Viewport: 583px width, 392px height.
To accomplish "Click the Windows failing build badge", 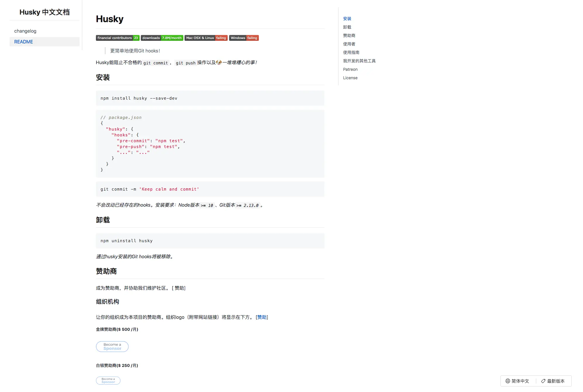I will 244,38.
